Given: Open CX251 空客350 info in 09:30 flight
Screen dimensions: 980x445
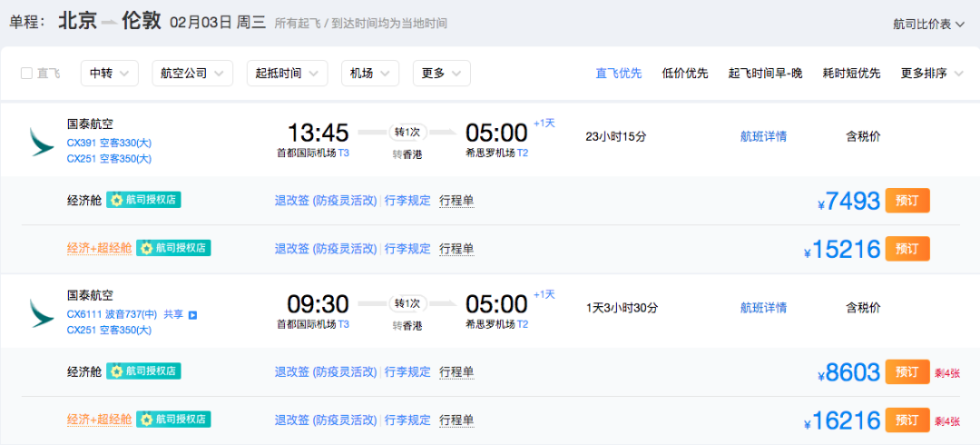Looking at the screenshot, I should click(x=110, y=331).
